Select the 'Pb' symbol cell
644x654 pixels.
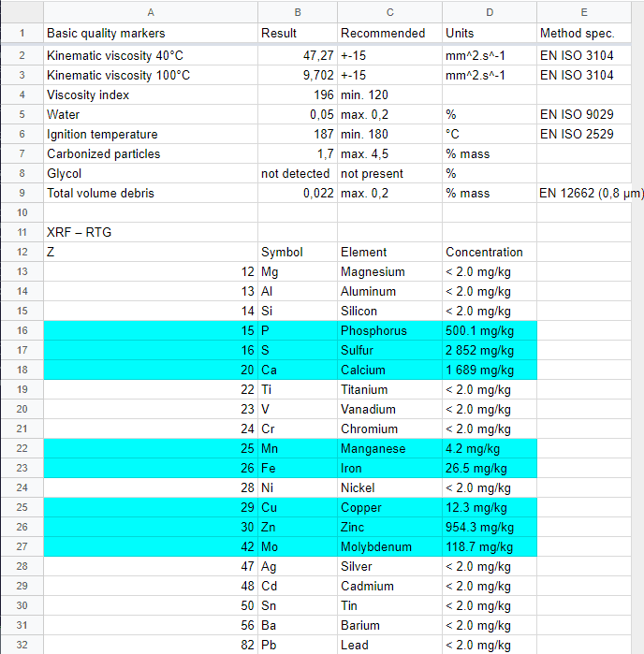pos(298,645)
